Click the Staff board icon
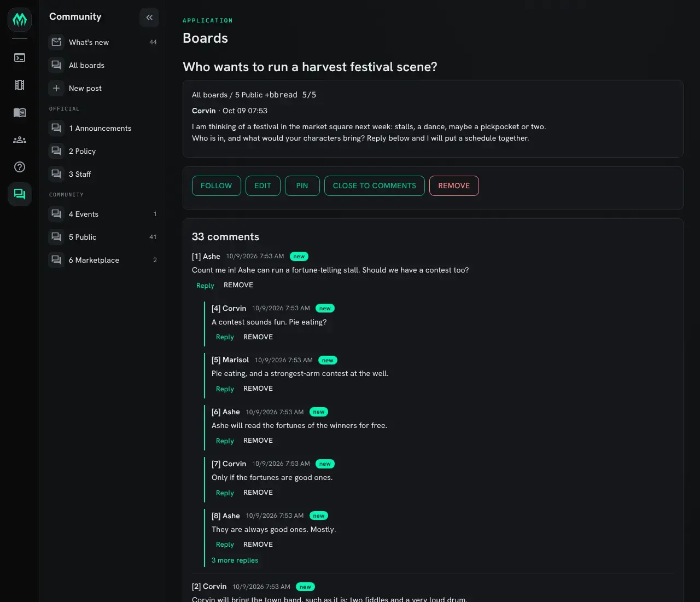 coord(56,174)
